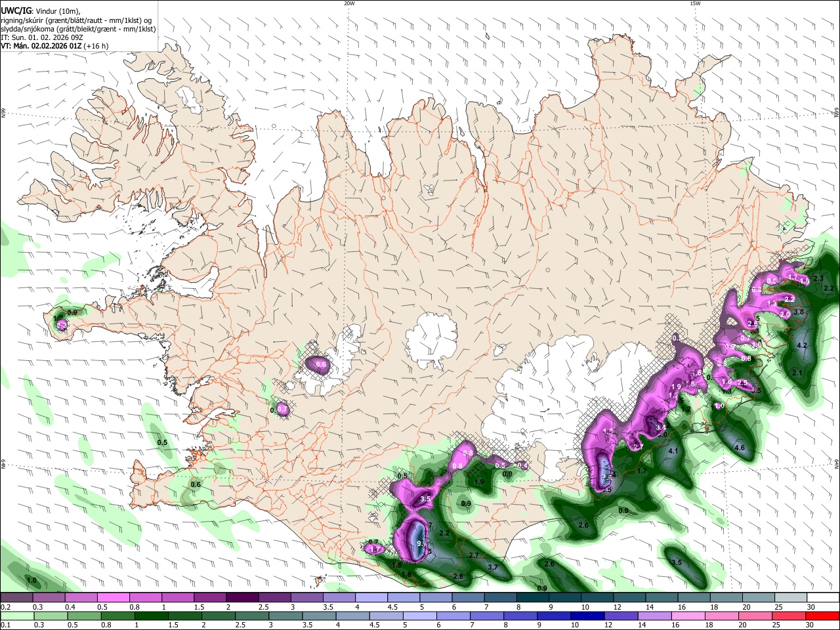The image size is (840, 630).
Task: Click the 'UWC/IG: Vindur (10m)' title text
Action: tap(40, 10)
